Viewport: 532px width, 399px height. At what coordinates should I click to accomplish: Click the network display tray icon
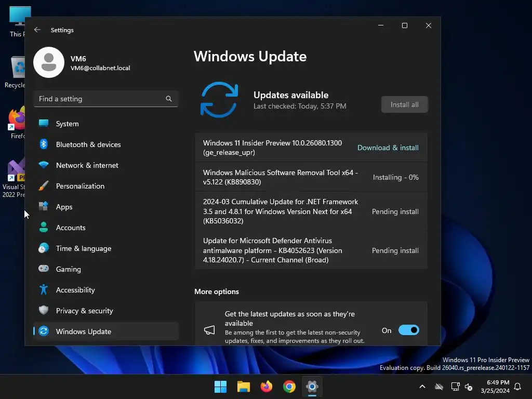click(x=455, y=387)
